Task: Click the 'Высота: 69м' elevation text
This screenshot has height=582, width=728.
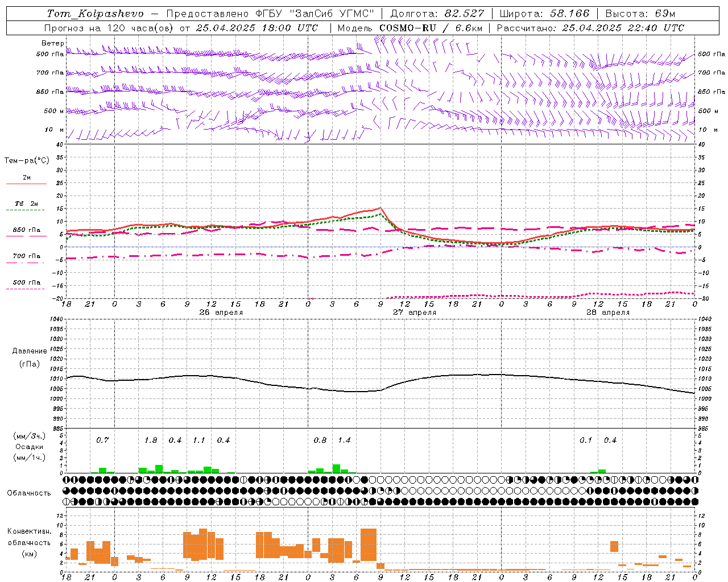Action: 640,14
